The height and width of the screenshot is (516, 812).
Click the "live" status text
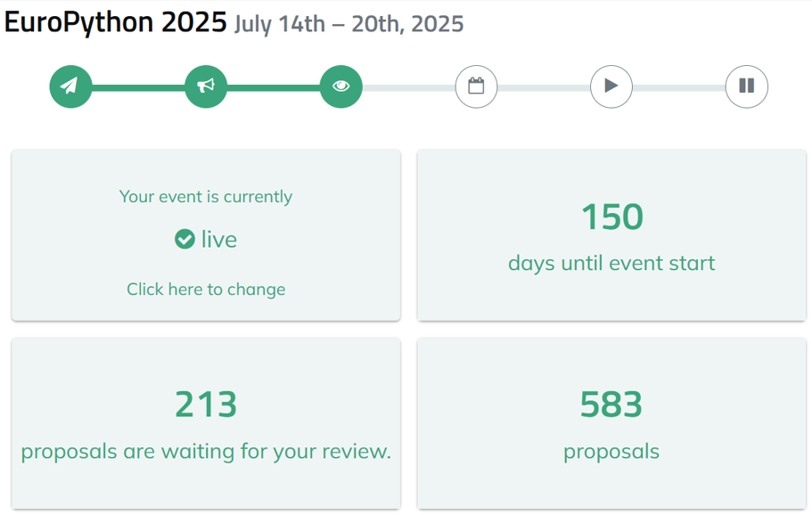(x=219, y=239)
